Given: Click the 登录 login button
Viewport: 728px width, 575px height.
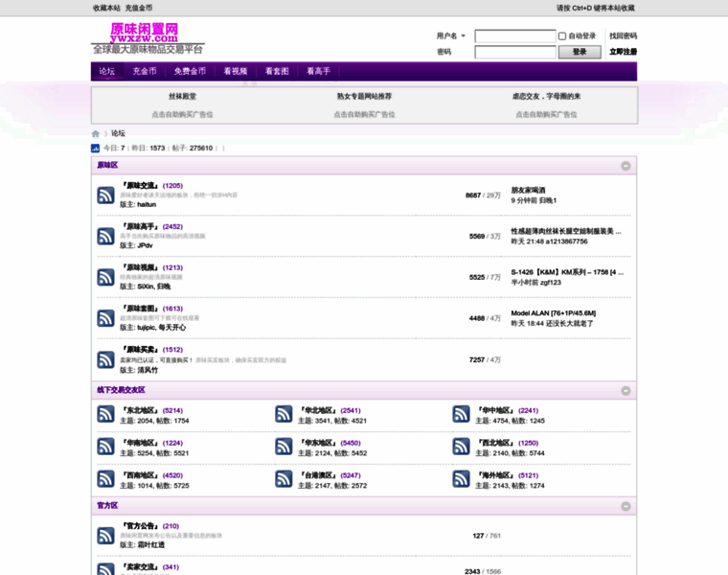Looking at the screenshot, I should [580, 52].
